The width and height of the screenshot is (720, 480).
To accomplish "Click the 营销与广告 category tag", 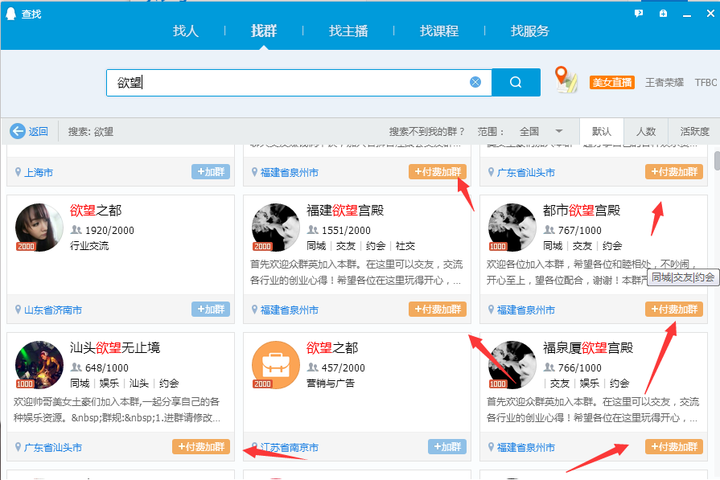I will (331, 383).
